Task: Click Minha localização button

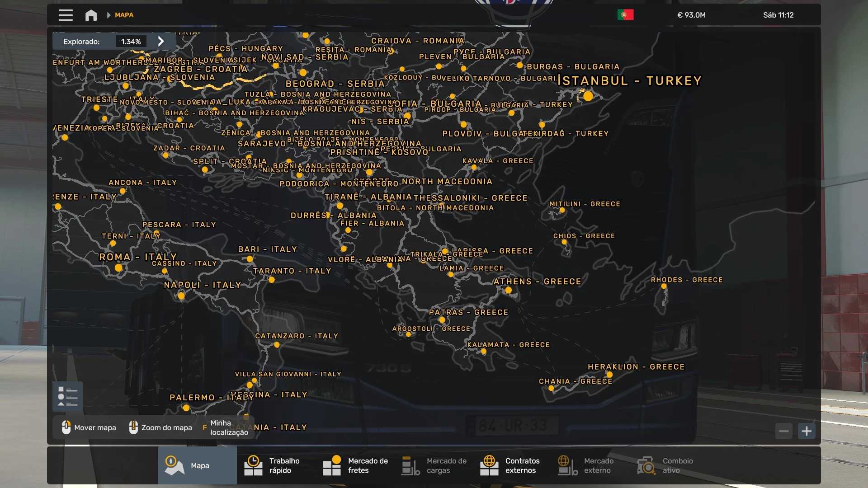Action: [x=225, y=427]
